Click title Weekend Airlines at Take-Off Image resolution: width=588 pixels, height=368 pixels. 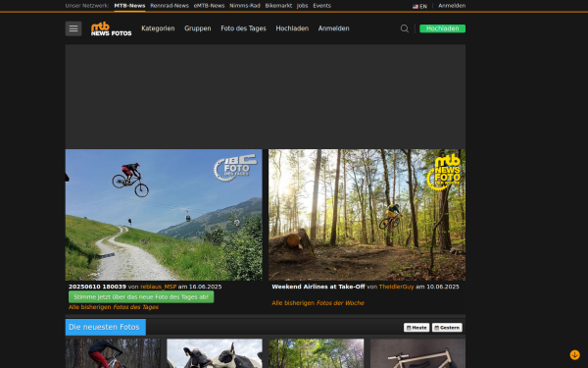(318, 287)
